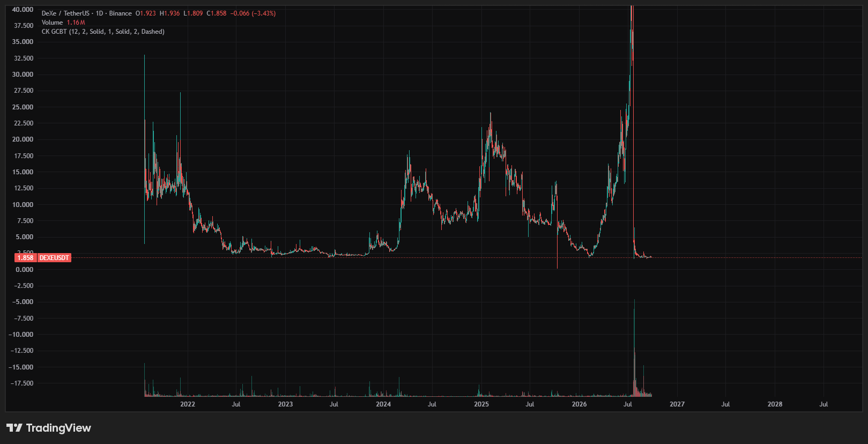Click the −15.000 price axis label
The height and width of the screenshot is (444, 868).
[x=21, y=367]
